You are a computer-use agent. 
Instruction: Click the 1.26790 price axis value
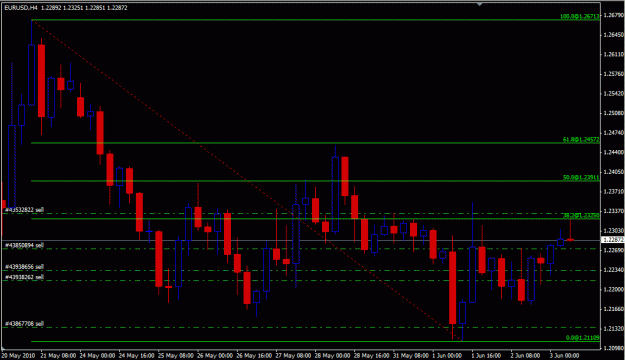[x=614, y=15]
